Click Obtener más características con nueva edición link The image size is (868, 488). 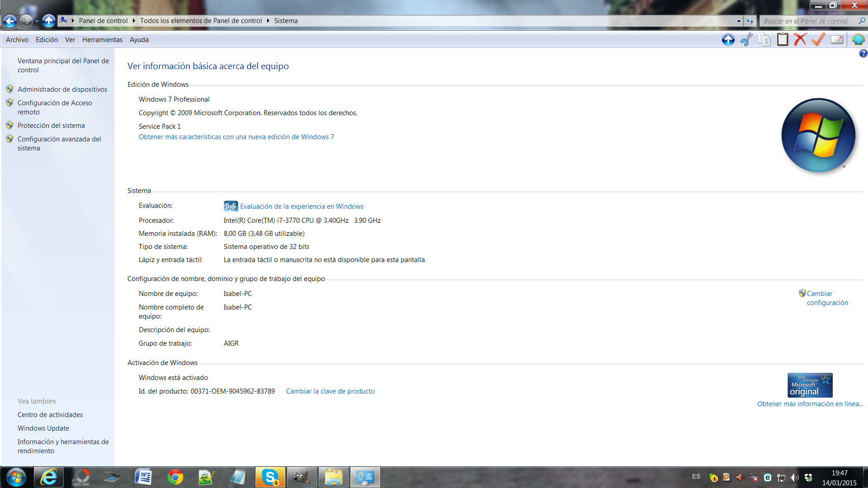pos(236,137)
